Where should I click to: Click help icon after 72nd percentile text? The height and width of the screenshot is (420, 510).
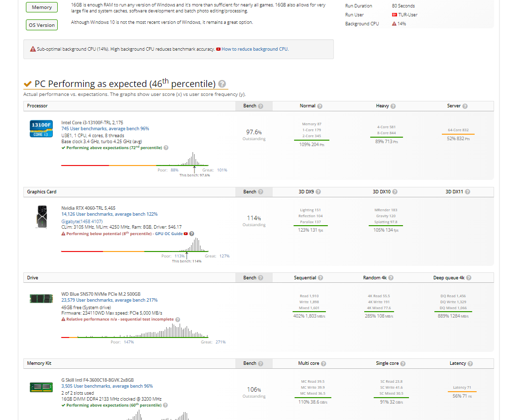(166, 148)
